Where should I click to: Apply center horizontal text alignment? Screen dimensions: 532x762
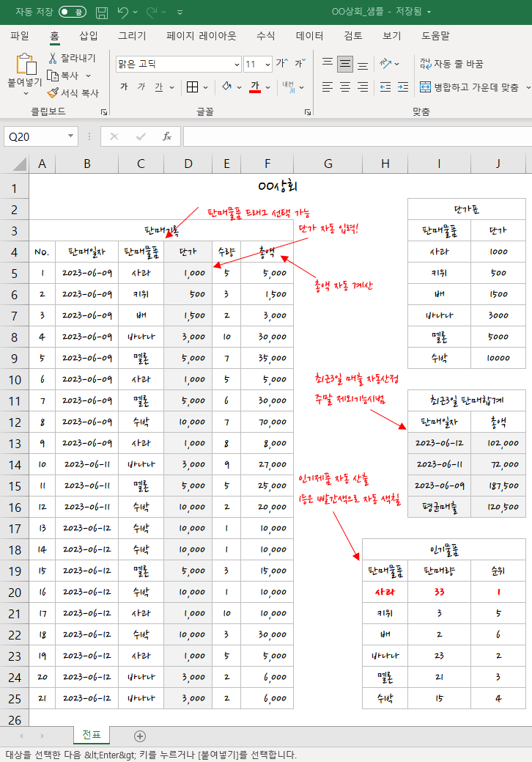coord(345,87)
